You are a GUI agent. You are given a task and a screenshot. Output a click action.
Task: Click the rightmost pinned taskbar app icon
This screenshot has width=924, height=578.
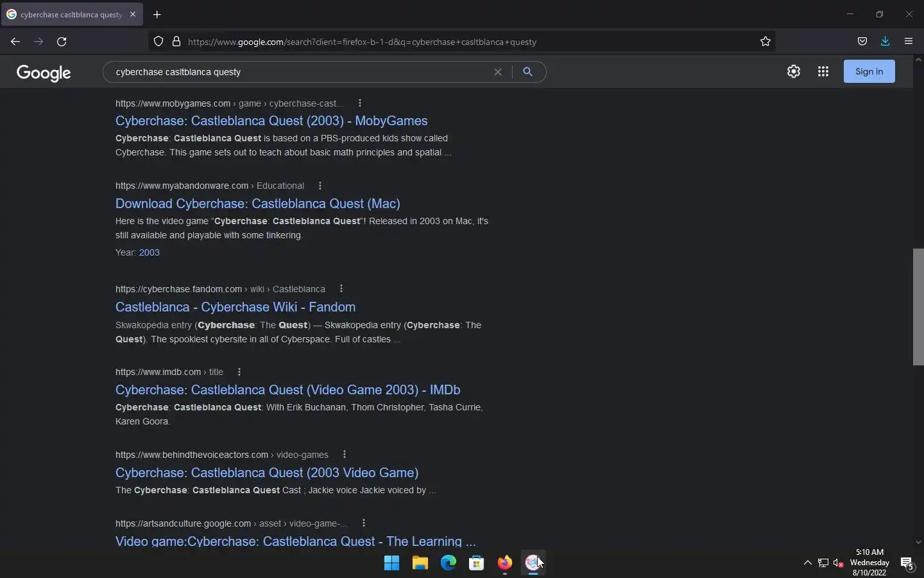tap(533, 563)
